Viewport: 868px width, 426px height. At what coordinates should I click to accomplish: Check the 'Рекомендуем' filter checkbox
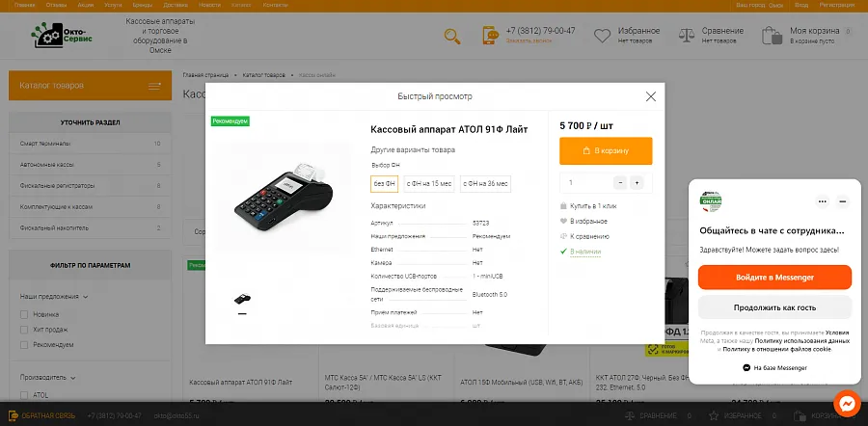[x=24, y=345]
